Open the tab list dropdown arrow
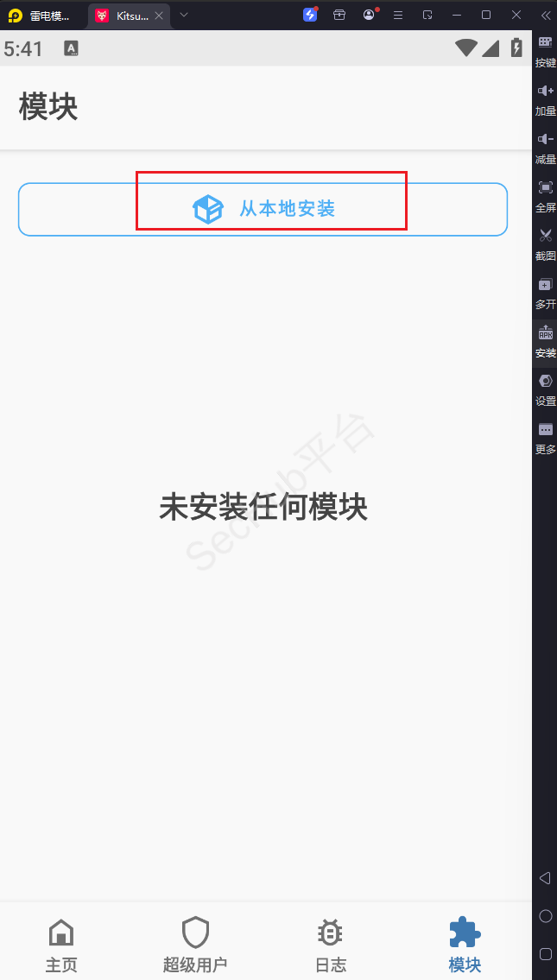 [183, 15]
